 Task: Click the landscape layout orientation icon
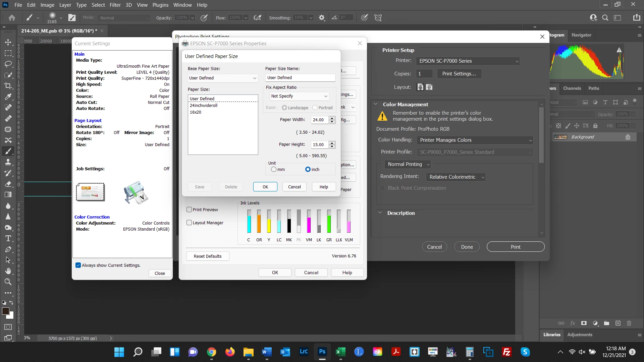(x=429, y=87)
